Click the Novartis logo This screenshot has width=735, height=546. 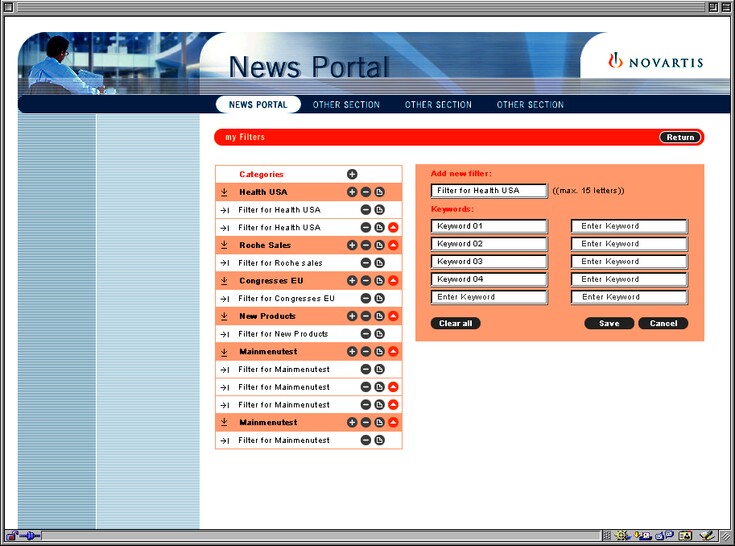(x=655, y=61)
